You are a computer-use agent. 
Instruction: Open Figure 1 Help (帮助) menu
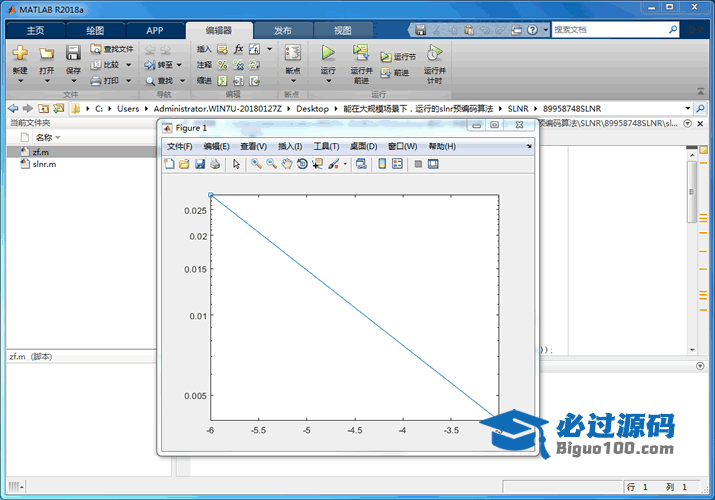point(442,146)
